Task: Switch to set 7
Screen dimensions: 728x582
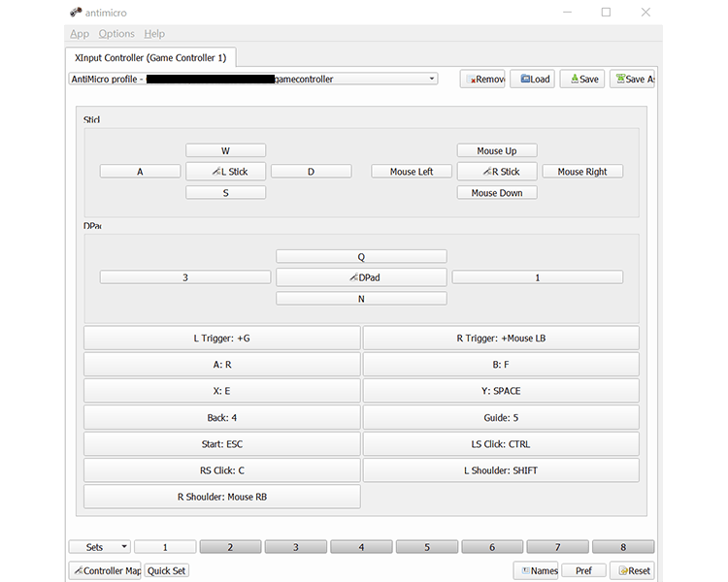Action: [557, 547]
